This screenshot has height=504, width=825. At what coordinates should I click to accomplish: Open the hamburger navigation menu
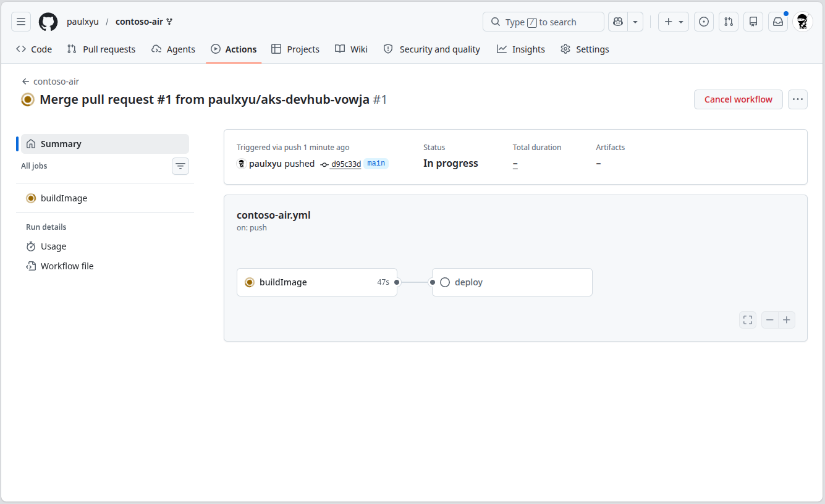tap(21, 22)
